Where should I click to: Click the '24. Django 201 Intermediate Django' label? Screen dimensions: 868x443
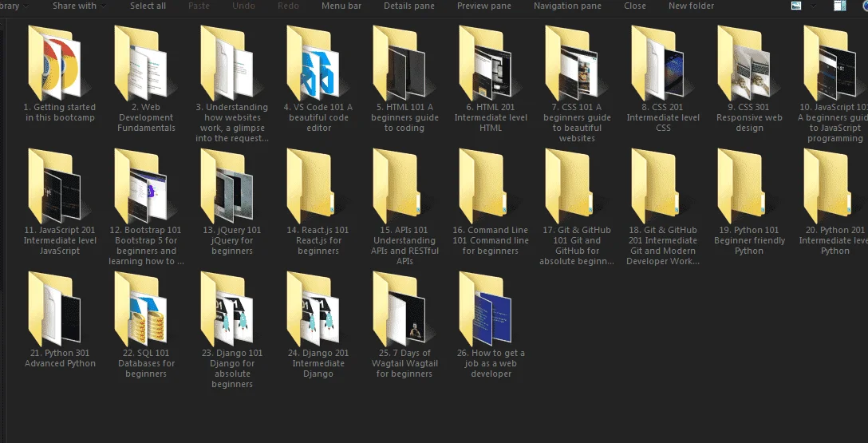click(x=318, y=363)
